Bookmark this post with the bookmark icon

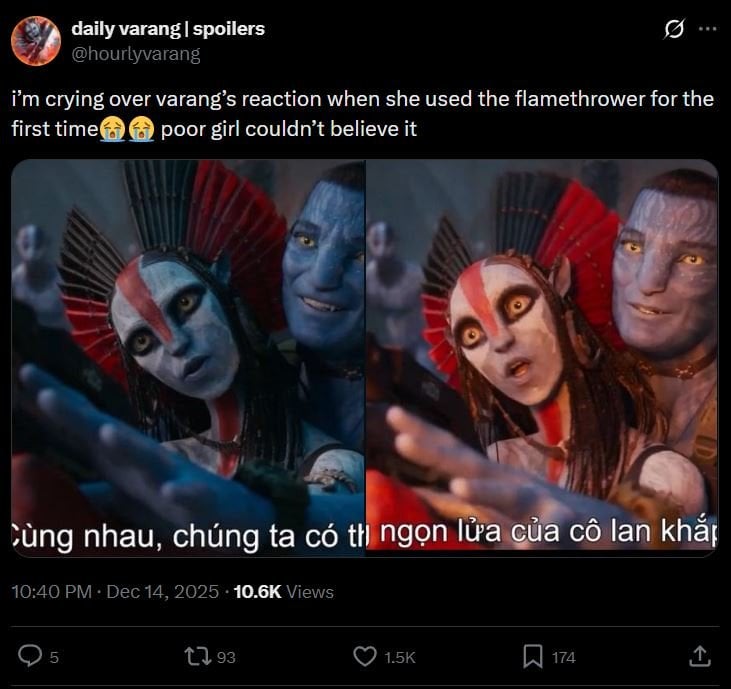click(x=533, y=656)
